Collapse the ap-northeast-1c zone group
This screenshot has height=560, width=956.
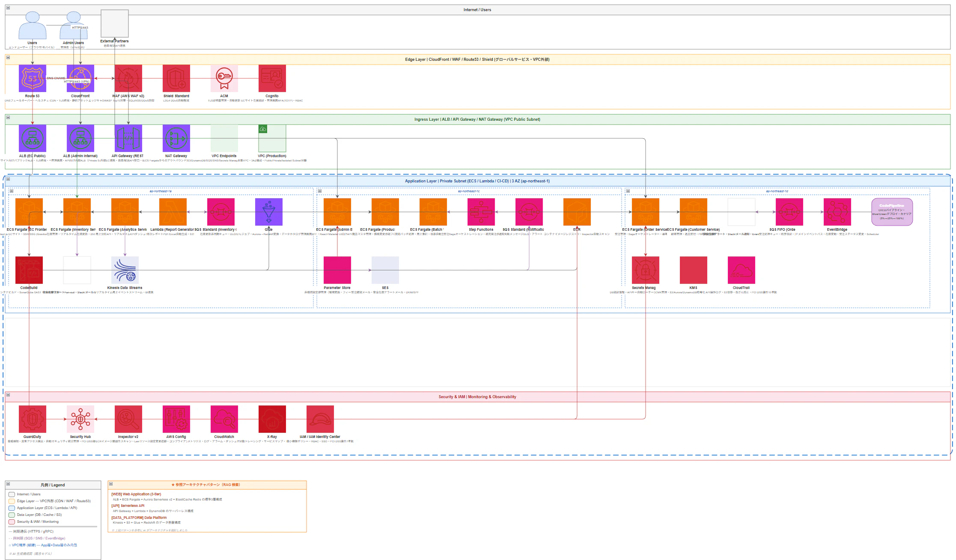320,191
